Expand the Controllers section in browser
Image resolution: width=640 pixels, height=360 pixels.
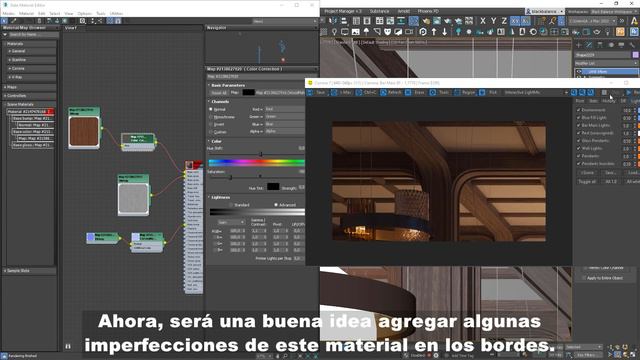pos(5,96)
